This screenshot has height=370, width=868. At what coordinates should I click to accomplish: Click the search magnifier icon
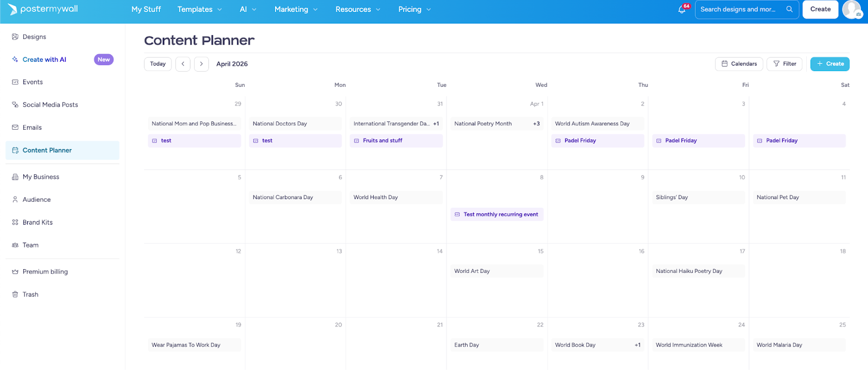tap(789, 9)
